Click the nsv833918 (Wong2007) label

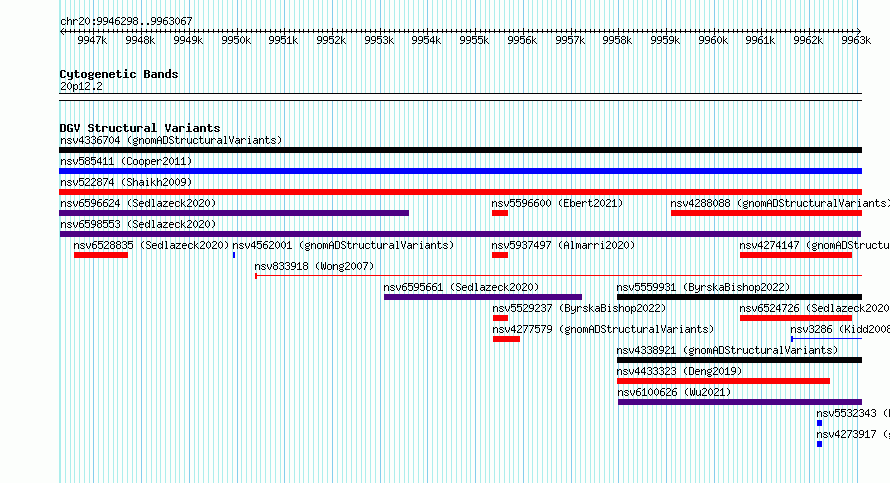(x=314, y=266)
